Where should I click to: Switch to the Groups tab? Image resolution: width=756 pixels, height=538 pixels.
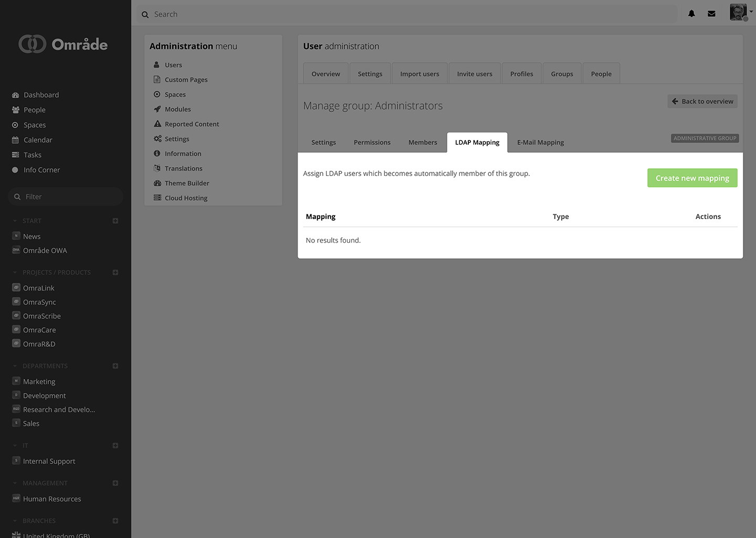(561, 74)
